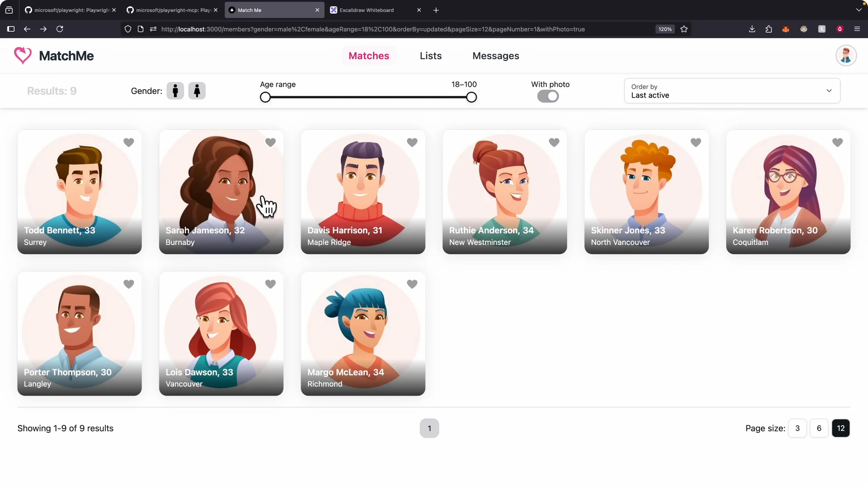
Task: Like Lois Dawson with the heart icon
Action: point(270,284)
